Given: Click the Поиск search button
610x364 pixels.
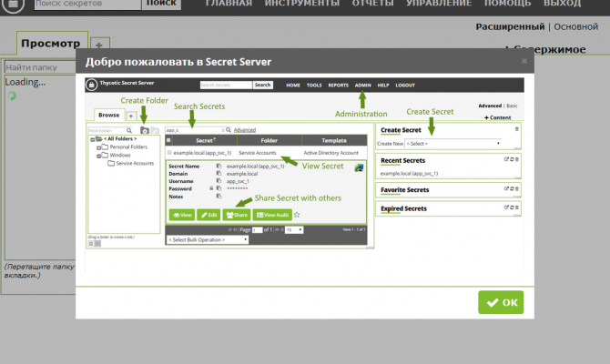Looking at the screenshot, I should pos(161,4).
